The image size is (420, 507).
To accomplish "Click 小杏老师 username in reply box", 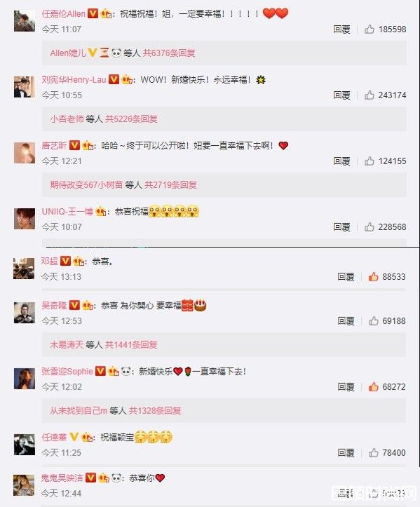I will [x=67, y=119].
